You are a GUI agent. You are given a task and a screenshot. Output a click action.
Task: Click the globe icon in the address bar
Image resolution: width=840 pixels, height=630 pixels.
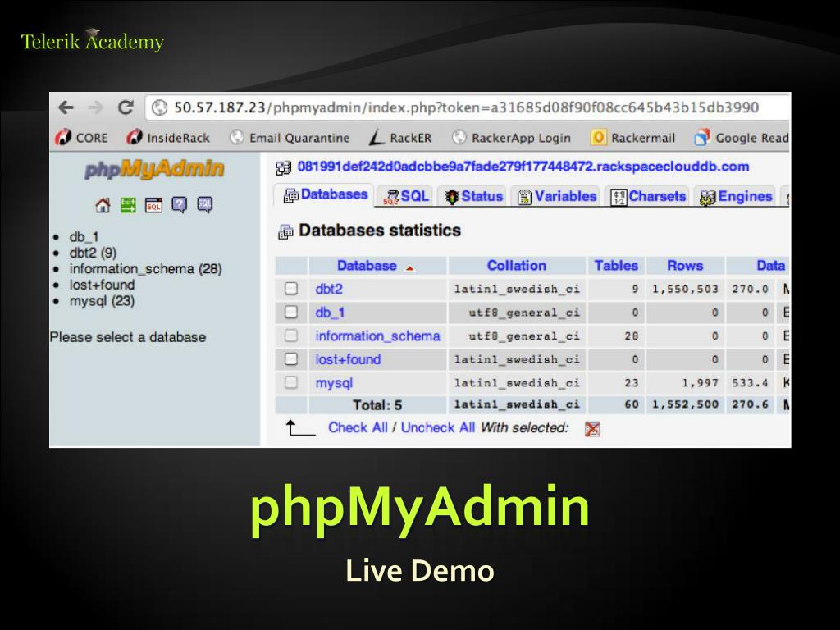tap(159, 107)
